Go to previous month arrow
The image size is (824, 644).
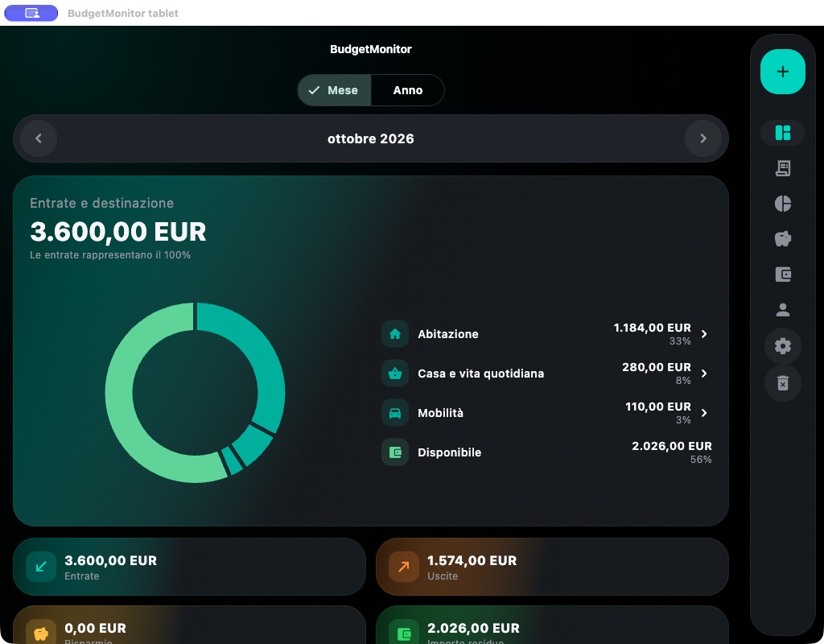39,138
